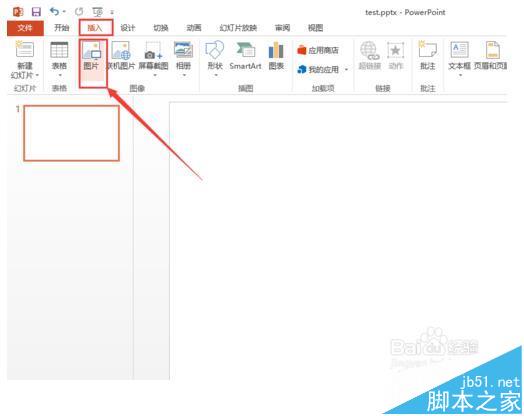Click the 页眉和页脚 Header & Footer icon
Viewport: 524px width, 416px height.
tap(492, 50)
